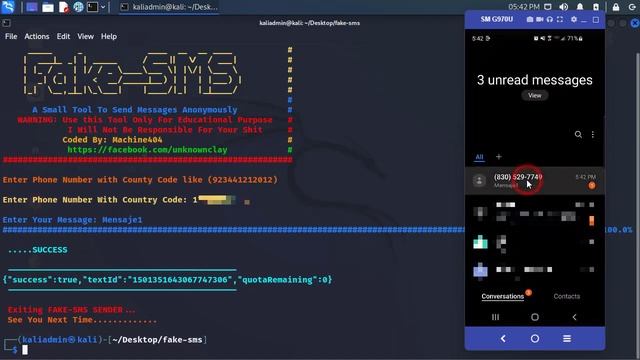Take a screenshot in SM G970U window
Viewport: 640px width, 360px height.
click(530, 19)
